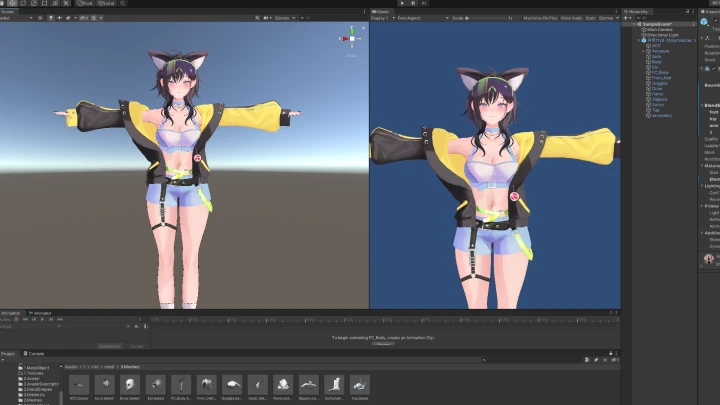Select the Rotate tool in the top toolbar
This screenshot has width=720, height=405.
[23, 3]
